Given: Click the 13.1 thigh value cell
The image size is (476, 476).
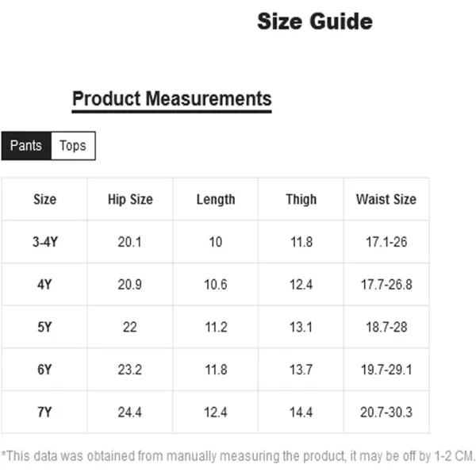Looking at the screenshot, I should coord(301,327).
